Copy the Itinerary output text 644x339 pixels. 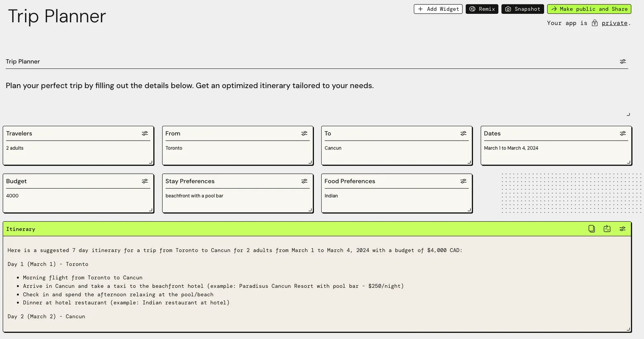point(592,229)
